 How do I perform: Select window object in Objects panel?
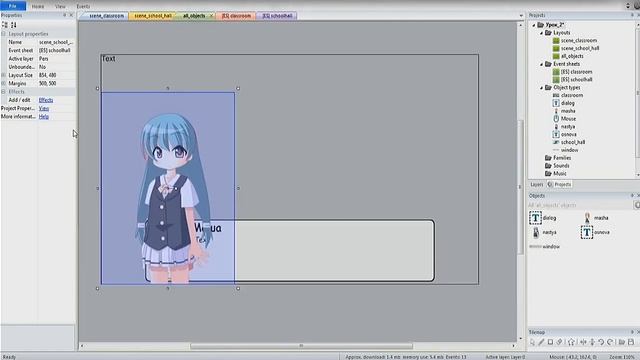[544, 247]
